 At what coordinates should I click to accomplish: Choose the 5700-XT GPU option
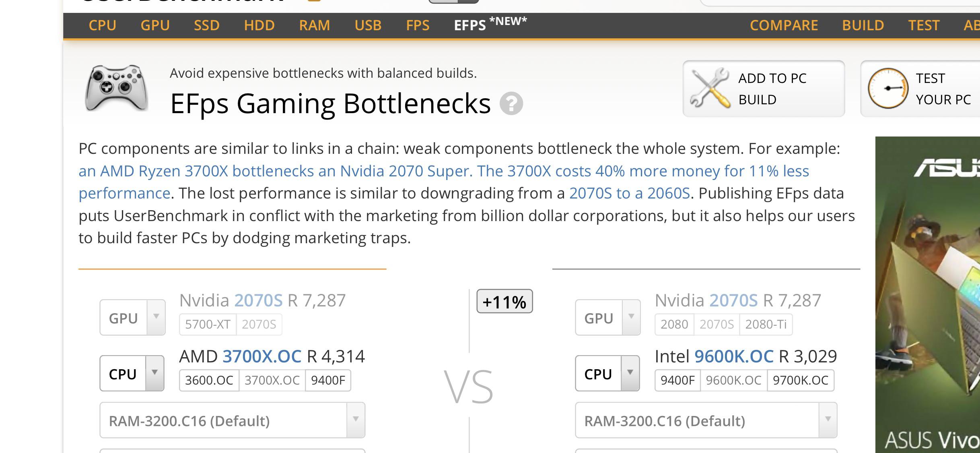point(208,324)
